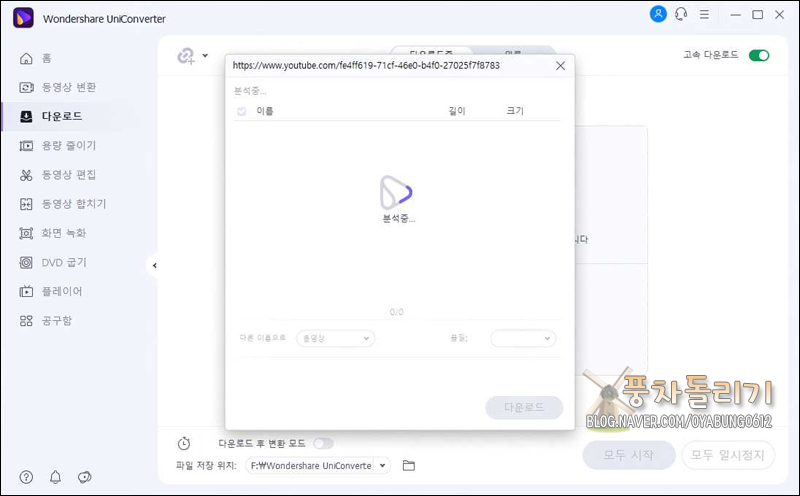800x496 pixels.
Task: Open the support headset icon
Action: tap(681, 14)
